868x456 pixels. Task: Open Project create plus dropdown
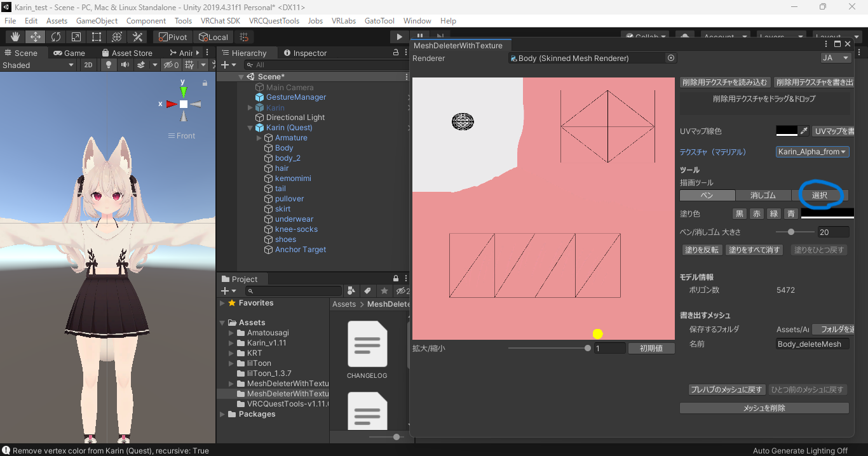pyautogui.click(x=228, y=291)
